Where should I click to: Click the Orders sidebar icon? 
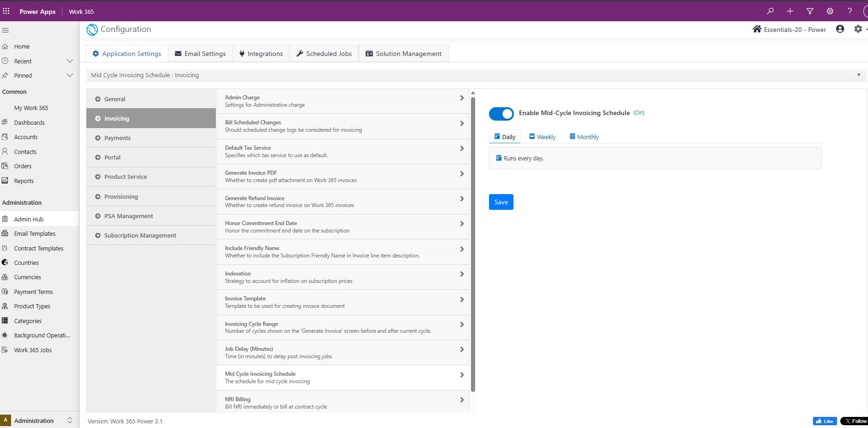[x=5, y=166]
